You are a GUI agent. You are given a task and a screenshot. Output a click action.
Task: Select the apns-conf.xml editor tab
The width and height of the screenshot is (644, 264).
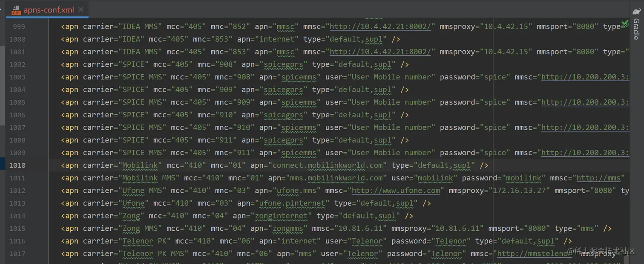coord(47,9)
